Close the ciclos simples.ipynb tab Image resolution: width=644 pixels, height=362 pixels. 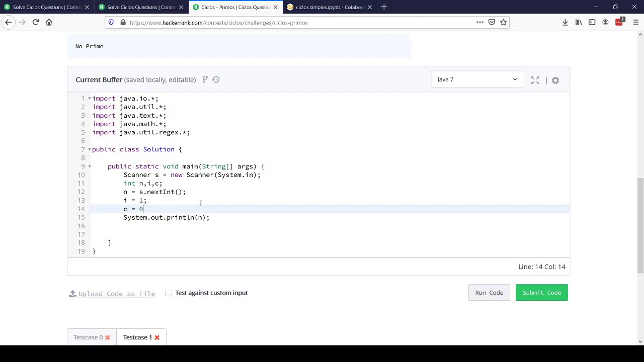pos(370,7)
